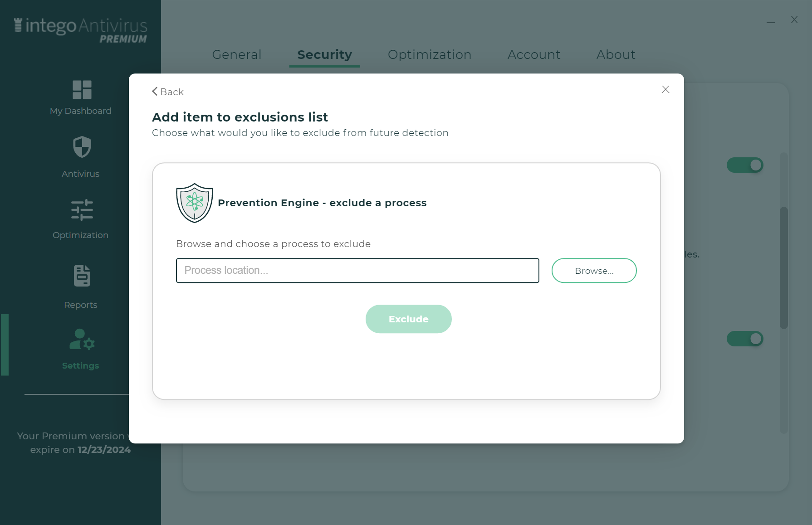
Task: Toggle the upper green security switch
Action: [745, 165]
